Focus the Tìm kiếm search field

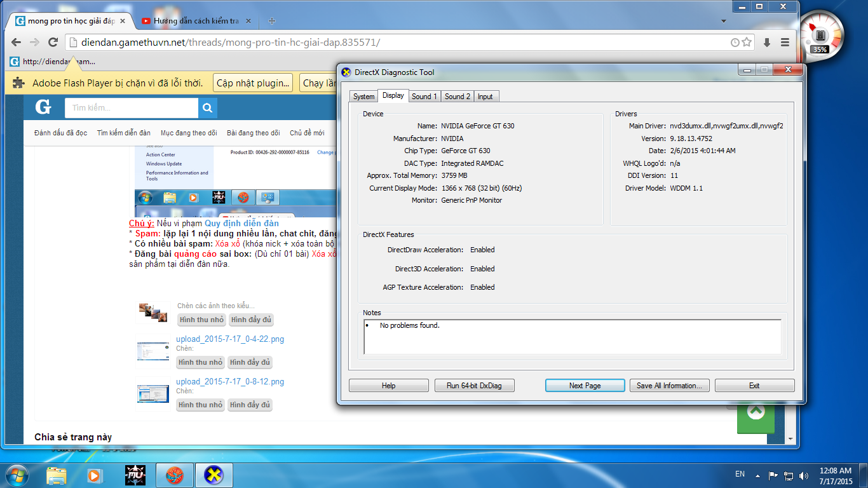(x=132, y=108)
